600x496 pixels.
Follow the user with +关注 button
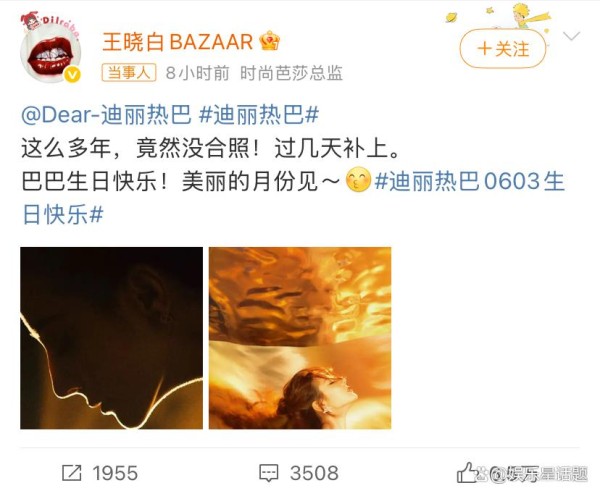[x=503, y=49]
